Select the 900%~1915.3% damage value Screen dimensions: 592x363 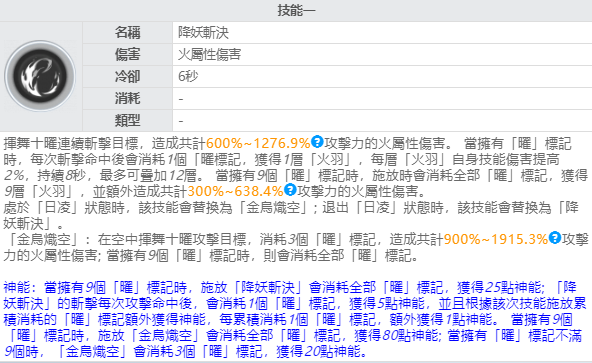click(x=496, y=239)
